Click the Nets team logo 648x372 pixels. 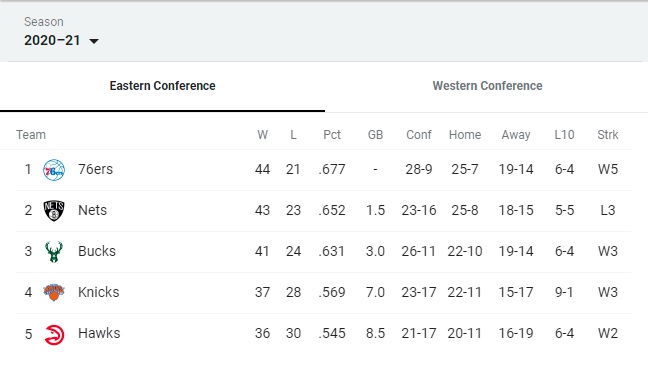click(x=54, y=210)
